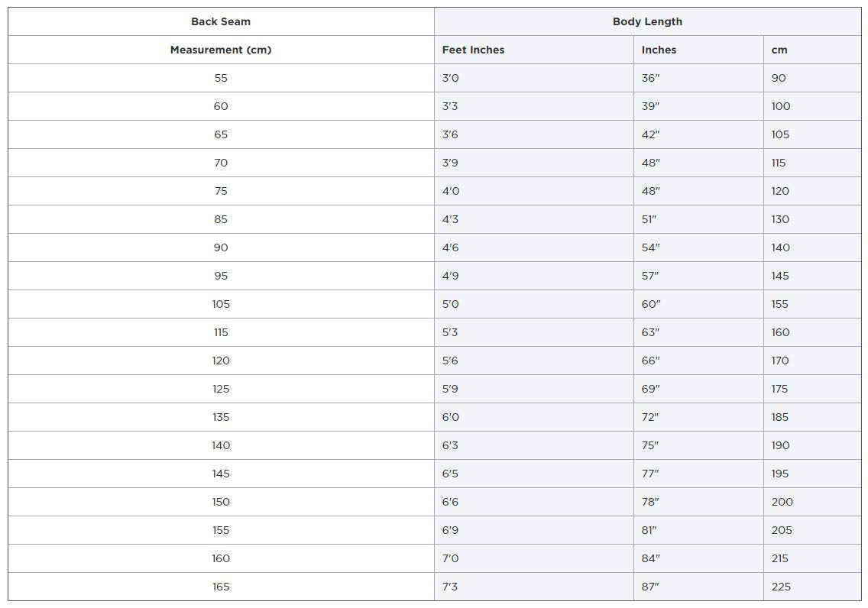Click the 6'5 feet inches cell
Screen dimensions: 868x608
450,474
